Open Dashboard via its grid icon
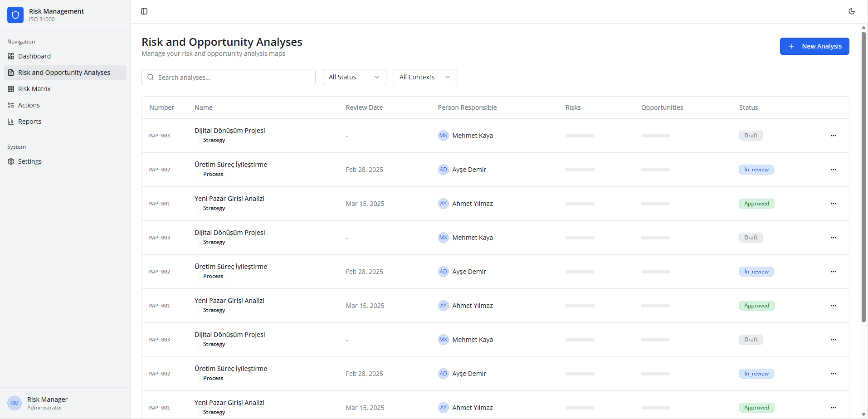The image size is (868, 419). click(10, 56)
